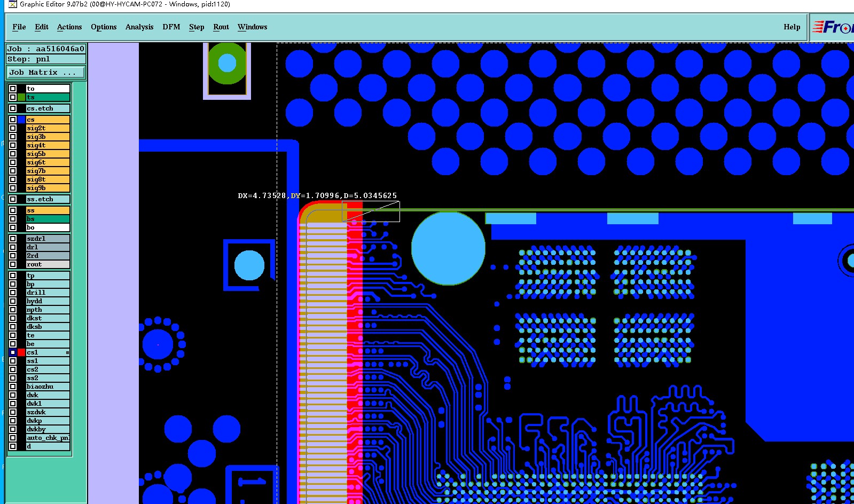Click the red color swatch of layer cs1
Viewport: 854px width, 504px height.
(21, 352)
